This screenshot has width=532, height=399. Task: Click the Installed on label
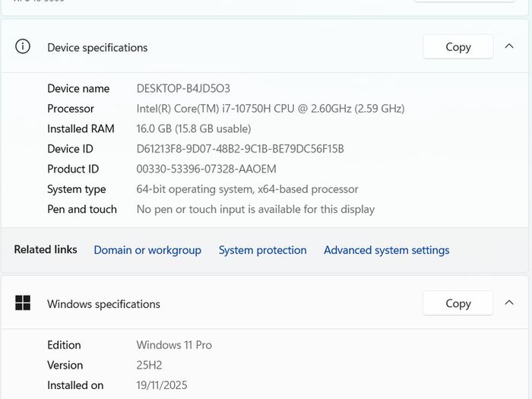(75, 385)
